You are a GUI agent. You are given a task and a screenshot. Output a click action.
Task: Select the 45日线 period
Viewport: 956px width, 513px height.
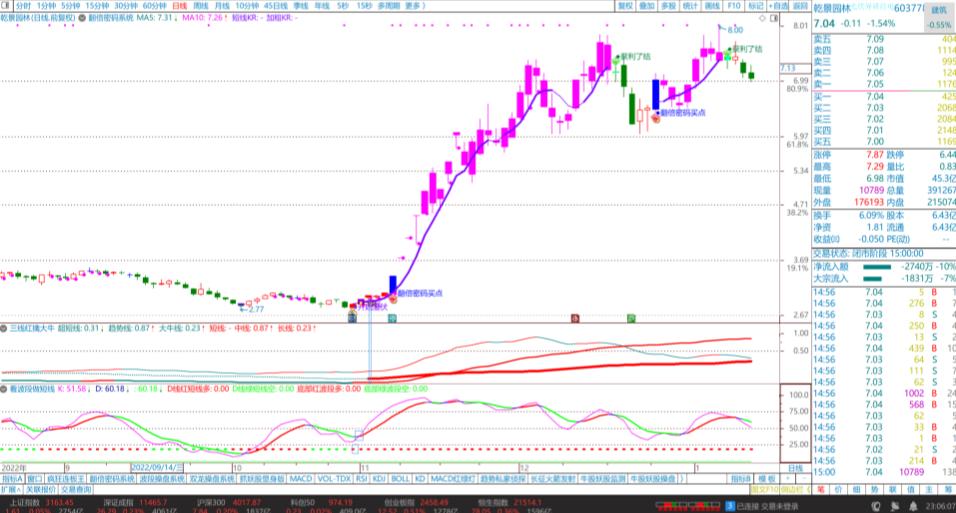(276, 5)
